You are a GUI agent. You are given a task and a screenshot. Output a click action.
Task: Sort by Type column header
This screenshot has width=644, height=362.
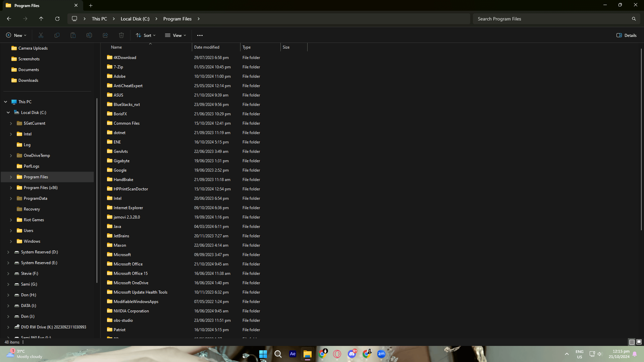[x=260, y=47]
